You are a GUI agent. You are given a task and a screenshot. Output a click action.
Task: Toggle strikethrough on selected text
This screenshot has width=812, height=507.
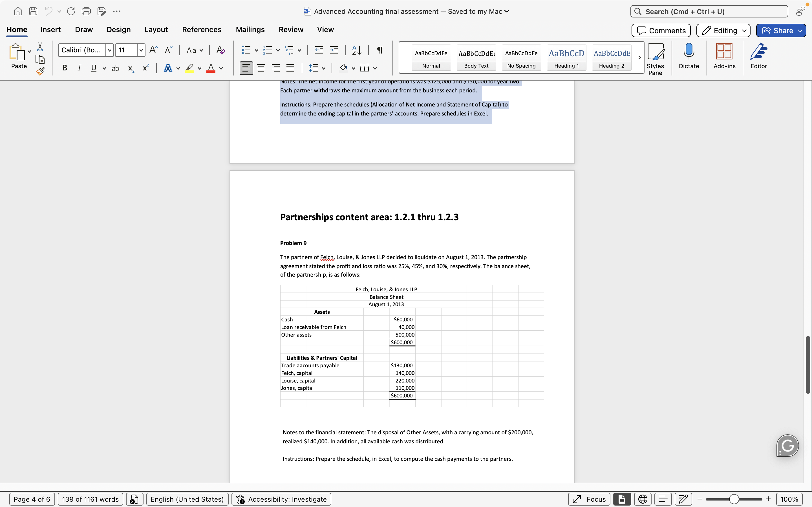pyautogui.click(x=115, y=68)
